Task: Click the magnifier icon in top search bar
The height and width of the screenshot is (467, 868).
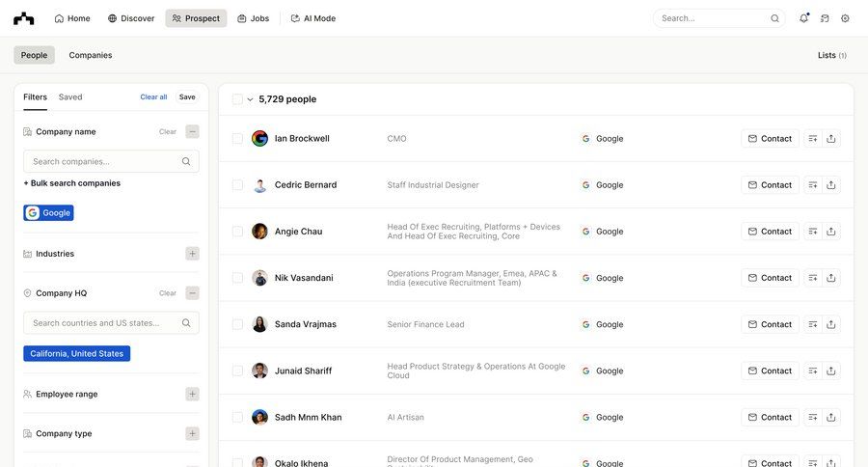Action: point(775,18)
